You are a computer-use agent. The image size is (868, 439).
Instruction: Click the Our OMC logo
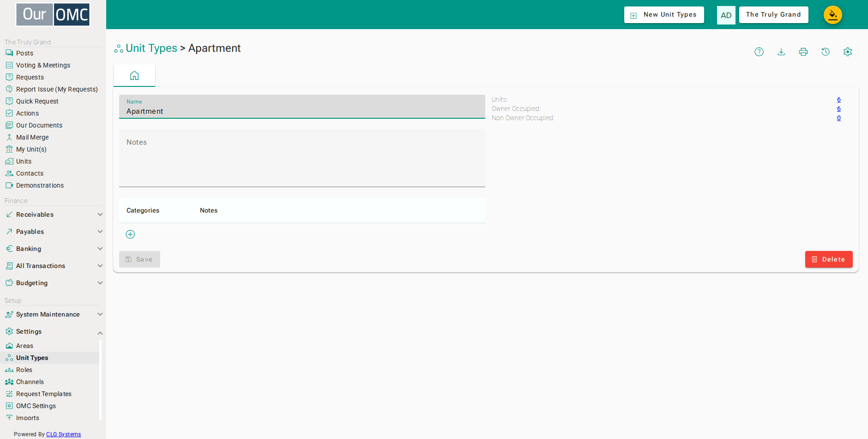tap(53, 15)
